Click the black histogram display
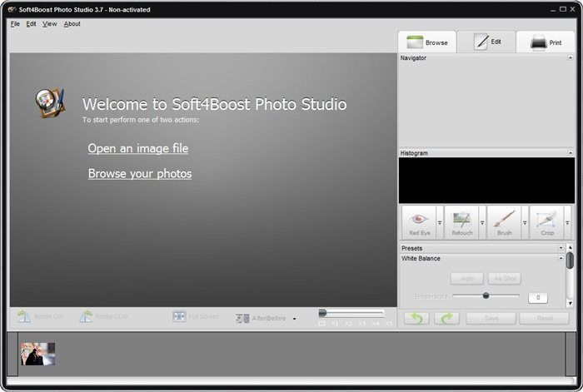Viewport: 583px width, 392px height. (x=486, y=181)
